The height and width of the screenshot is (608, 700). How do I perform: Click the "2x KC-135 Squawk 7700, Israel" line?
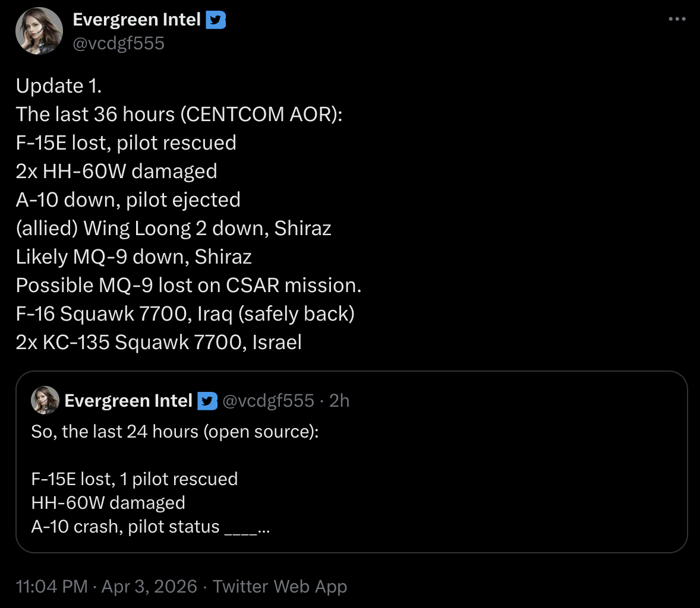pos(159,342)
